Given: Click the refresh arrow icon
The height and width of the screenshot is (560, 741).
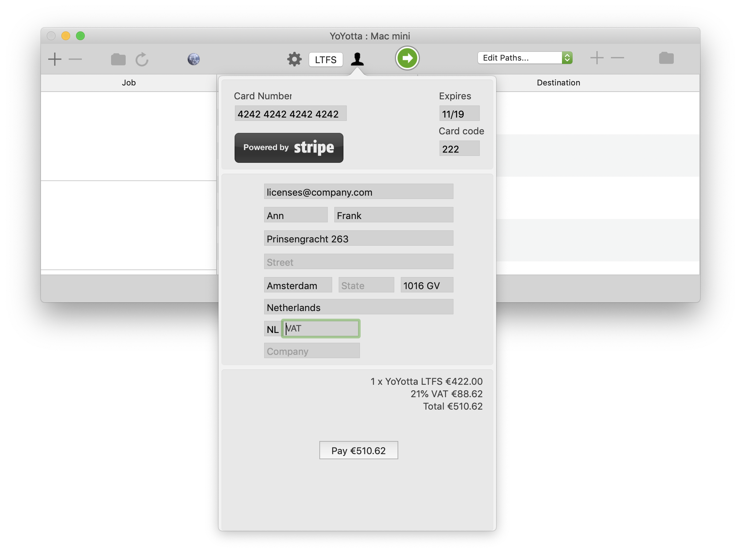Looking at the screenshot, I should pos(142,59).
